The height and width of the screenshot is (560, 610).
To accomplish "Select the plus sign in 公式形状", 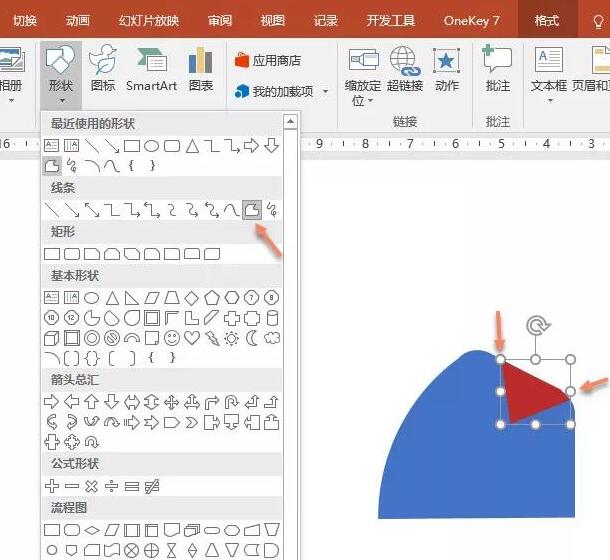I will click(x=52, y=486).
